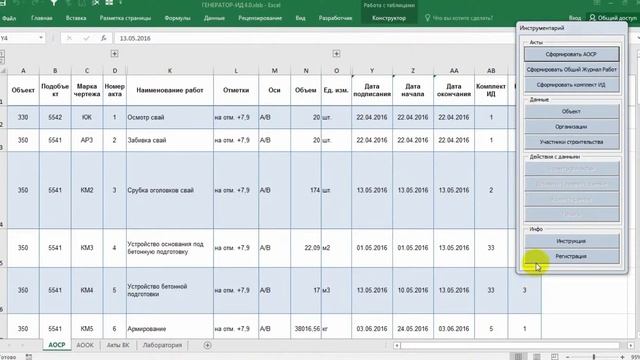Click the zoom in plus icon
The width and height of the screenshot is (640, 360).
622,357
